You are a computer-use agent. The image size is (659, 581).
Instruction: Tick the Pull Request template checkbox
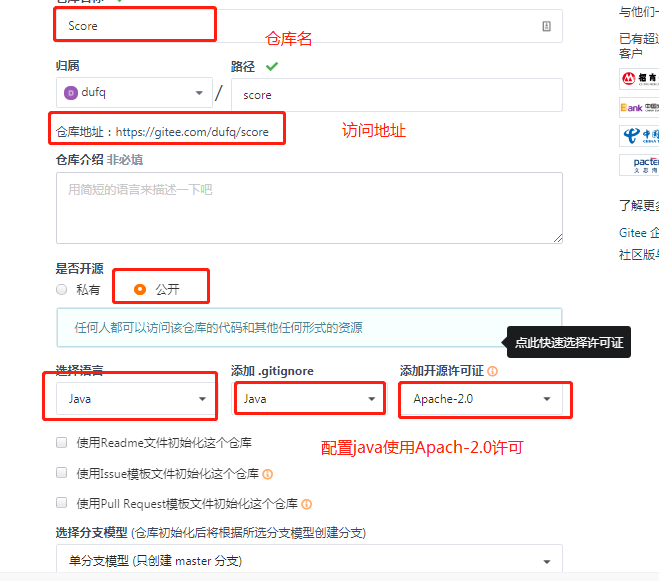click(61, 503)
